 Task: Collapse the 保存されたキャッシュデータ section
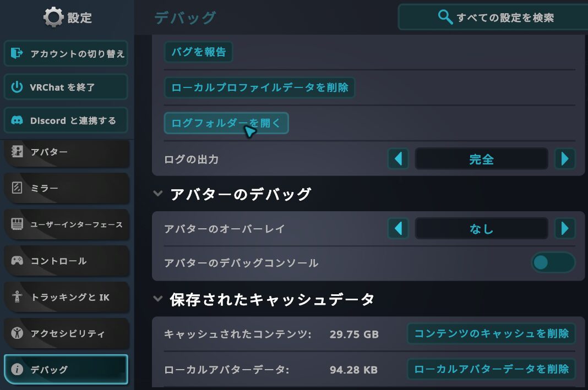[x=158, y=299]
